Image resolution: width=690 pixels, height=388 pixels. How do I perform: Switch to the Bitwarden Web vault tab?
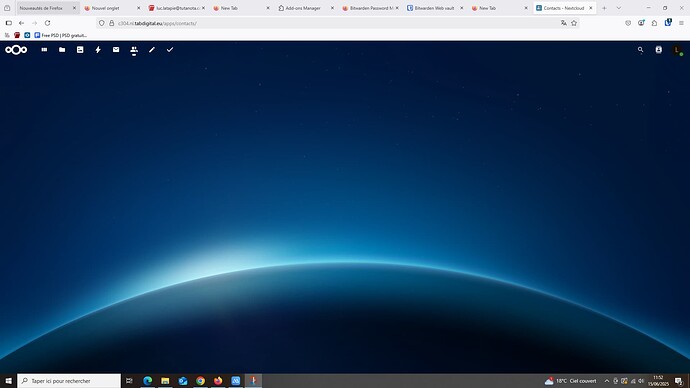pyautogui.click(x=434, y=8)
